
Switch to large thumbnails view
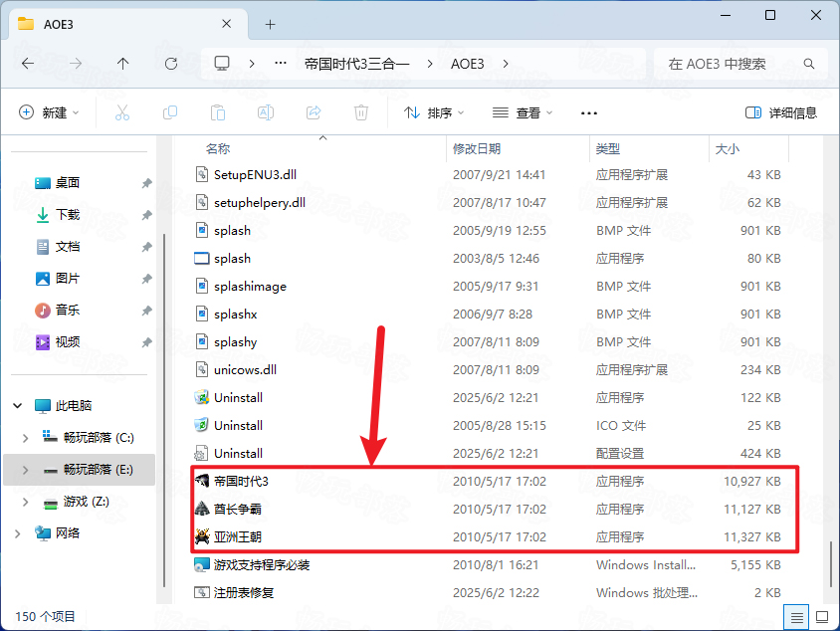[x=822, y=617]
